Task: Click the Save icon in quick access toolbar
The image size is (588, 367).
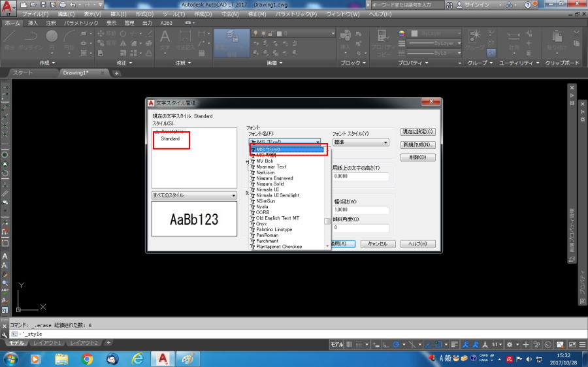Action: [x=43, y=5]
